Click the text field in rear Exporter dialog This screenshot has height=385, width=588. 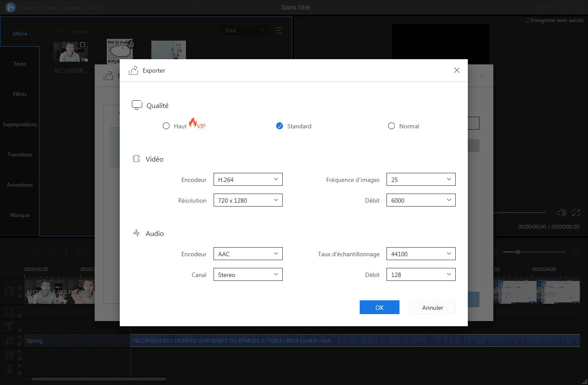pyautogui.click(x=473, y=123)
